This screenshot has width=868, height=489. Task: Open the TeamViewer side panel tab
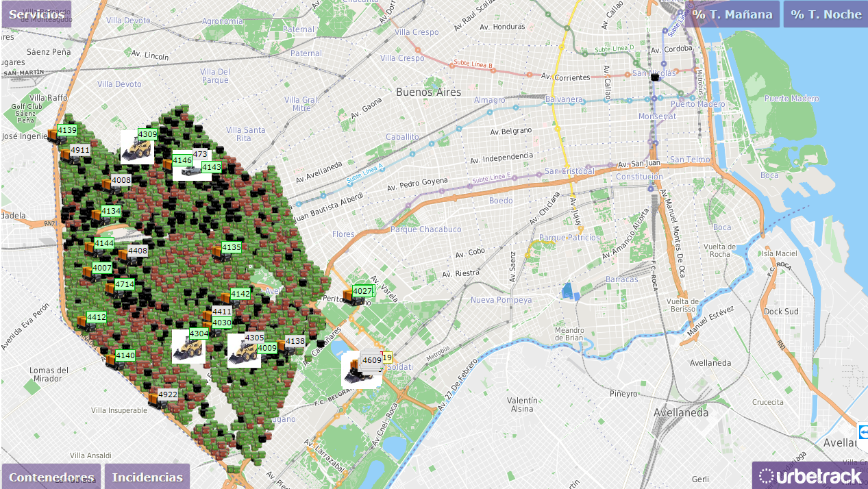point(863,432)
